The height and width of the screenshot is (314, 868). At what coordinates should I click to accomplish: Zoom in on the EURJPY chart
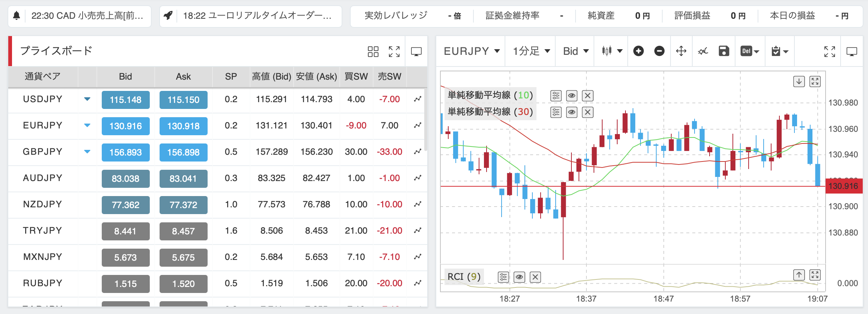pyautogui.click(x=639, y=51)
